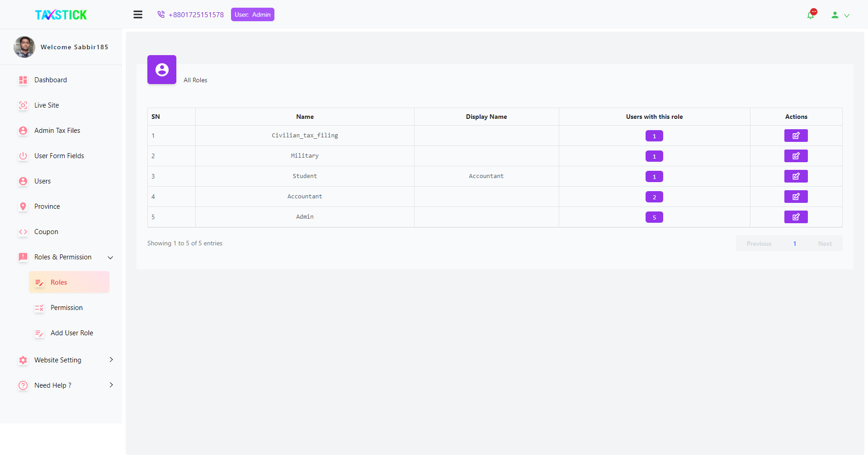Click the phone call icon

[161, 14]
